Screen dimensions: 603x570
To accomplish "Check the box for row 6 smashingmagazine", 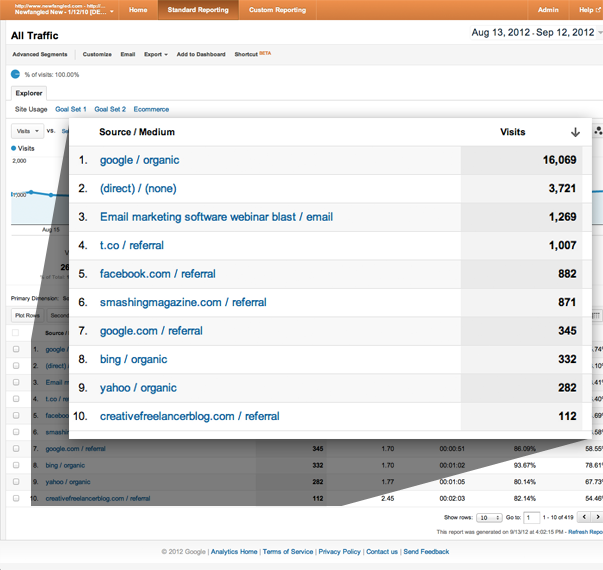I will point(16,432).
